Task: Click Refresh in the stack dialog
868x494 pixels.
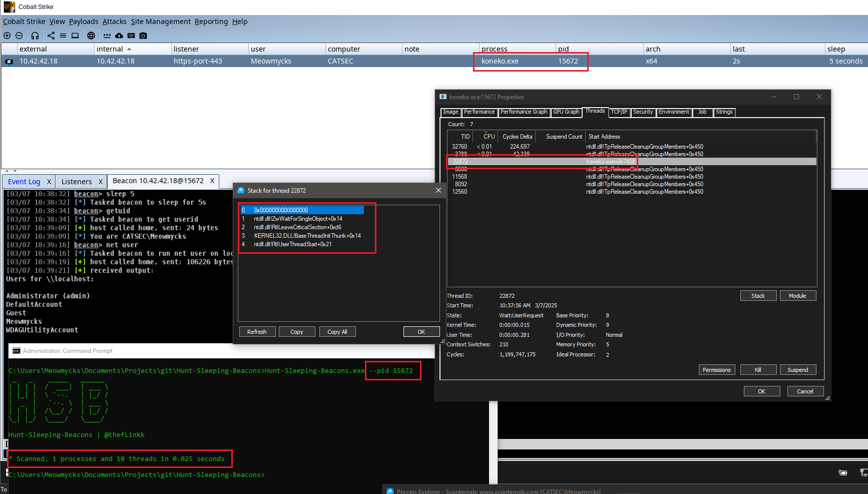Action: click(x=257, y=332)
